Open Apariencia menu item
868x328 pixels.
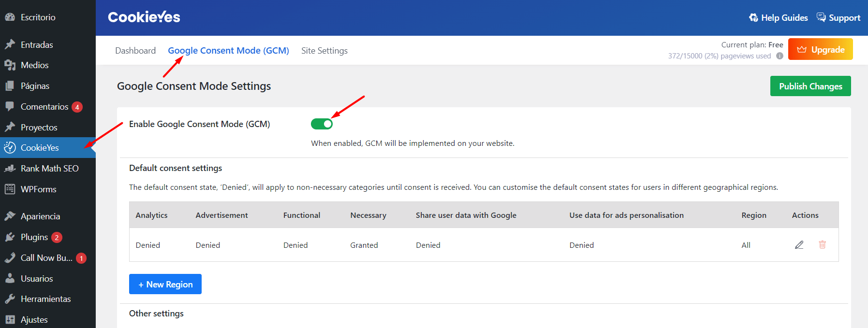pos(48,216)
